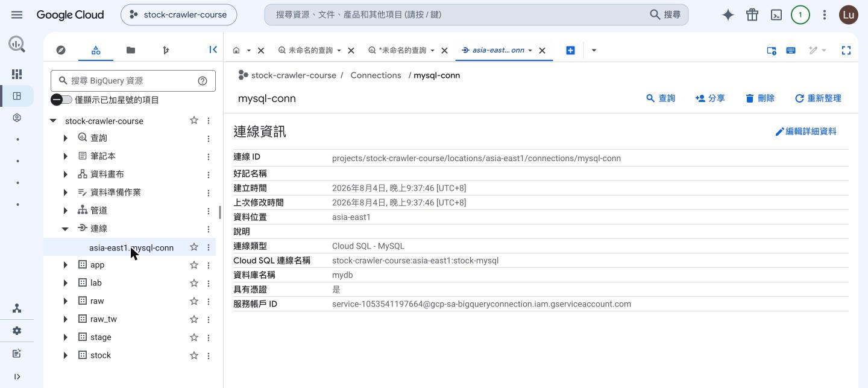Viewport: 868px width, 388px height.
Task: Star the lab dataset
Action: [x=194, y=283]
